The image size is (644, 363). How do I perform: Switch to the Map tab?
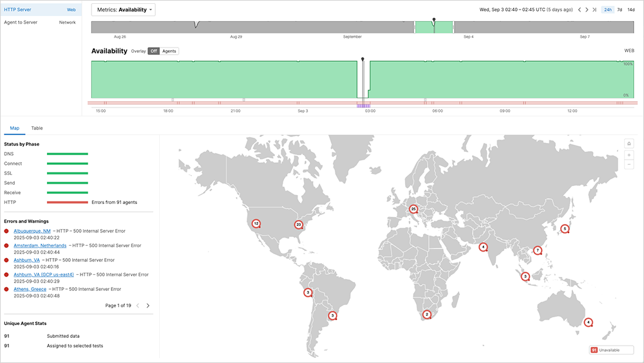[x=14, y=128]
